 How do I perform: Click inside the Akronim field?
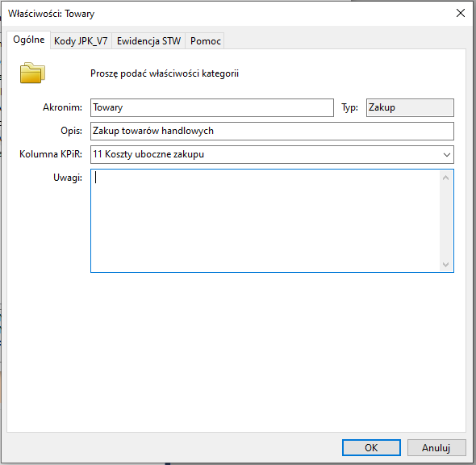pos(212,107)
